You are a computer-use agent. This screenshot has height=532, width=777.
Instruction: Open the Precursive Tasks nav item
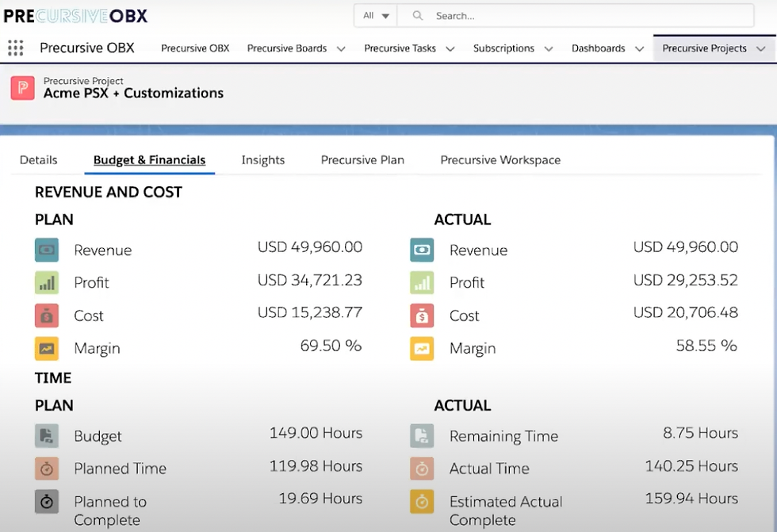[x=400, y=48]
